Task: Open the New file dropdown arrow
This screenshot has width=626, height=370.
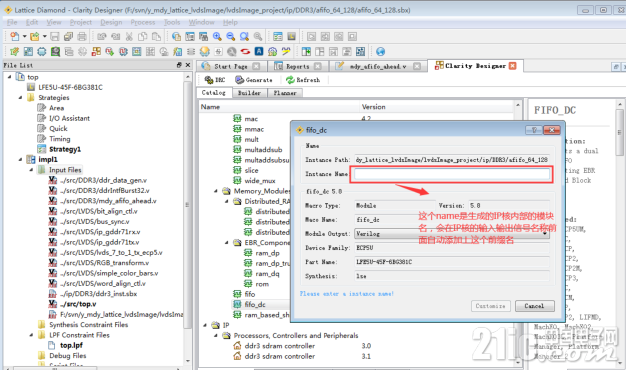Action: (24, 37)
